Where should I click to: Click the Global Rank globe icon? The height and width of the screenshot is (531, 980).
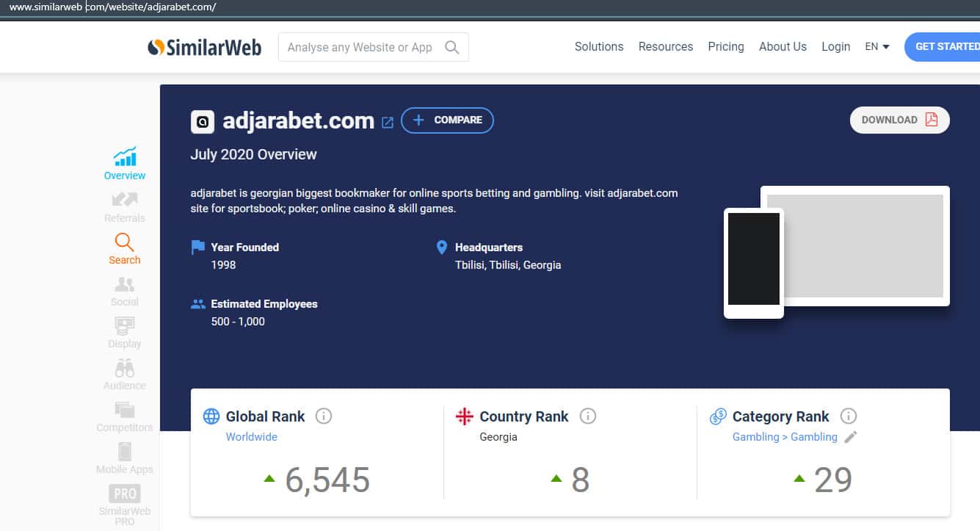click(x=211, y=416)
